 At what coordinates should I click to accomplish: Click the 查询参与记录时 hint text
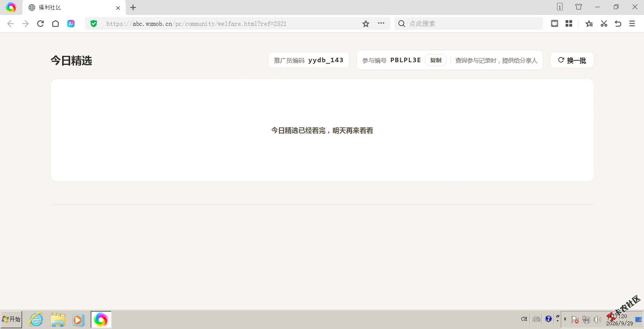tap(496, 60)
